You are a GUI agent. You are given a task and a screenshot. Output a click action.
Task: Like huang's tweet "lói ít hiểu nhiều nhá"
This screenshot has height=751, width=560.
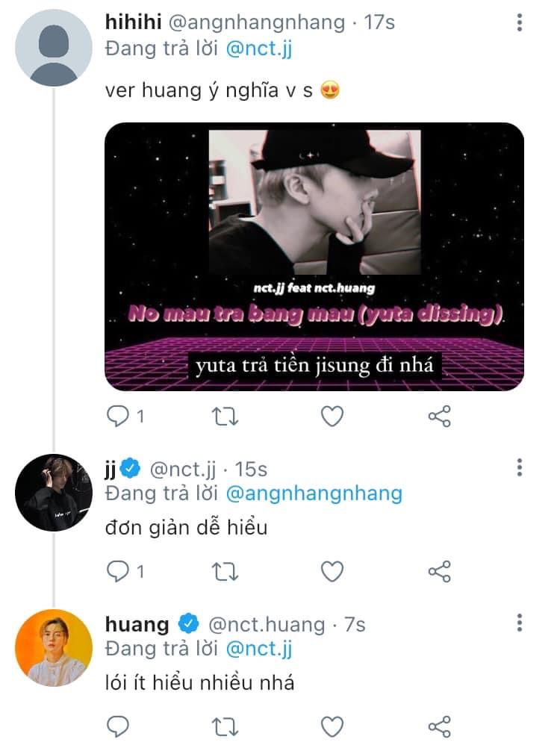coord(332,726)
